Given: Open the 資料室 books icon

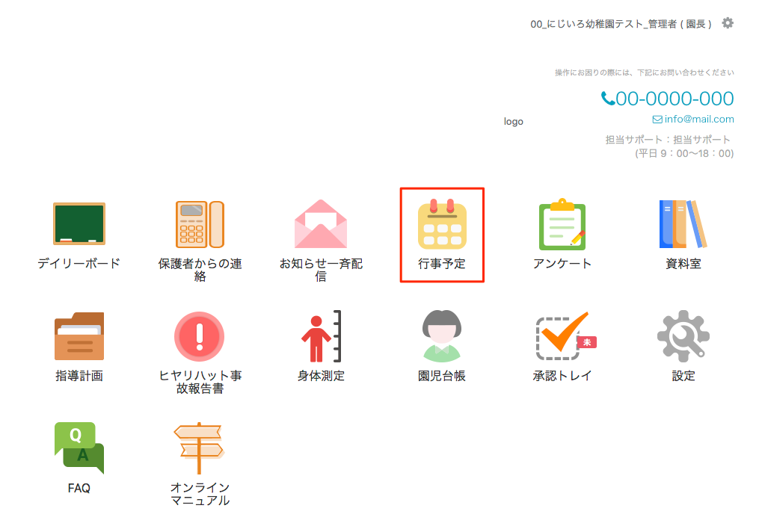Looking at the screenshot, I should [683, 224].
